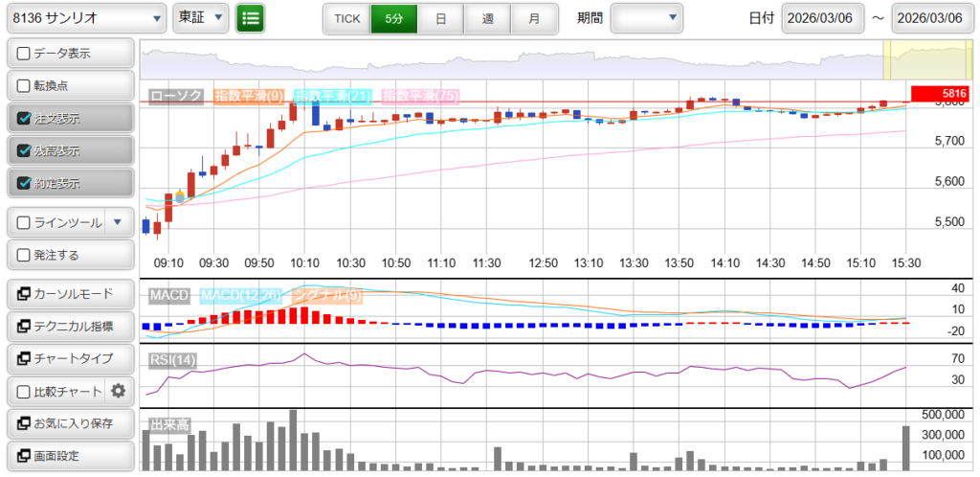The height and width of the screenshot is (477, 980).
Task: Enable the データ表示 checkbox
Action: (x=24, y=54)
